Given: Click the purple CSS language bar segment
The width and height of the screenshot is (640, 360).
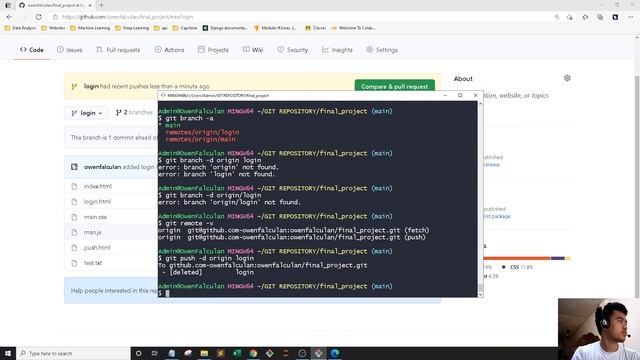Looking at the screenshot, I should (558, 258).
